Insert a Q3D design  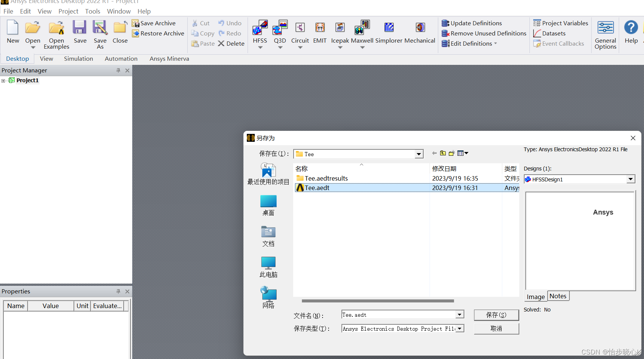click(280, 28)
